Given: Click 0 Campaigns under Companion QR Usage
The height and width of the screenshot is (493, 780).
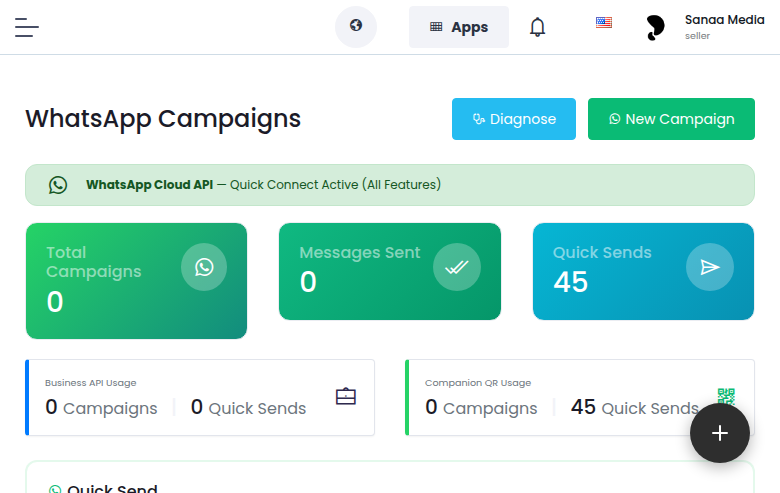Looking at the screenshot, I should 482,407.
